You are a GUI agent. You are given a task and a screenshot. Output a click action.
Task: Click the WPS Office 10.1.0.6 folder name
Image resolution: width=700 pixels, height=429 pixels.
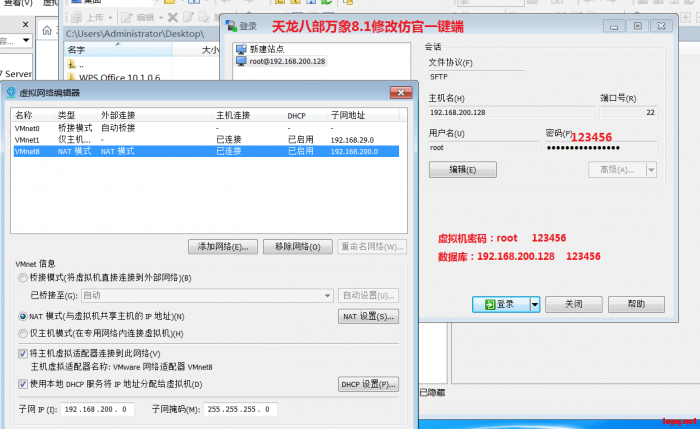point(120,78)
